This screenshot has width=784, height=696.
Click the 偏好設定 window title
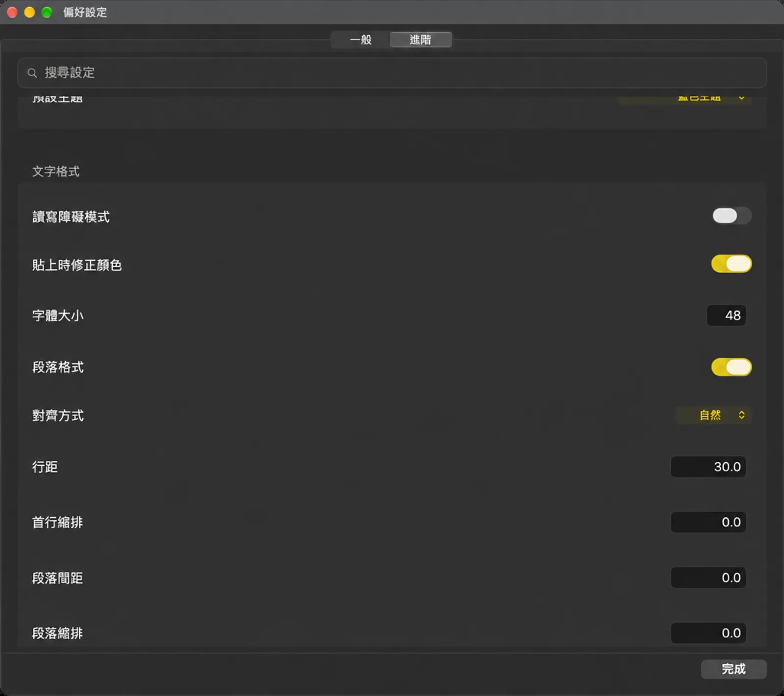85,12
